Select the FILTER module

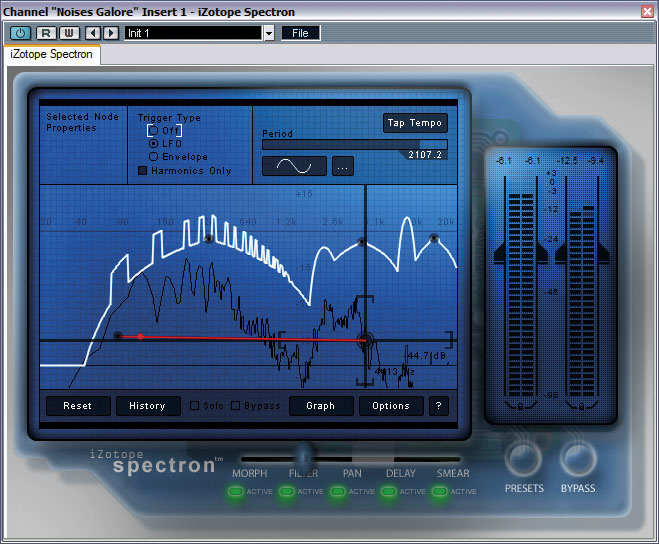pyautogui.click(x=303, y=473)
